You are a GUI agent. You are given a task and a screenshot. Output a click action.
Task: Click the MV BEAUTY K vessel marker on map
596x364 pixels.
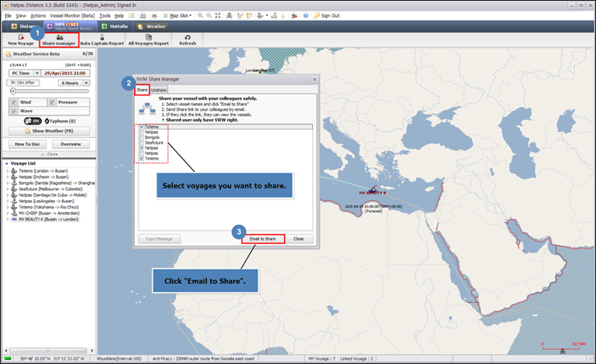click(x=373, y=189)
